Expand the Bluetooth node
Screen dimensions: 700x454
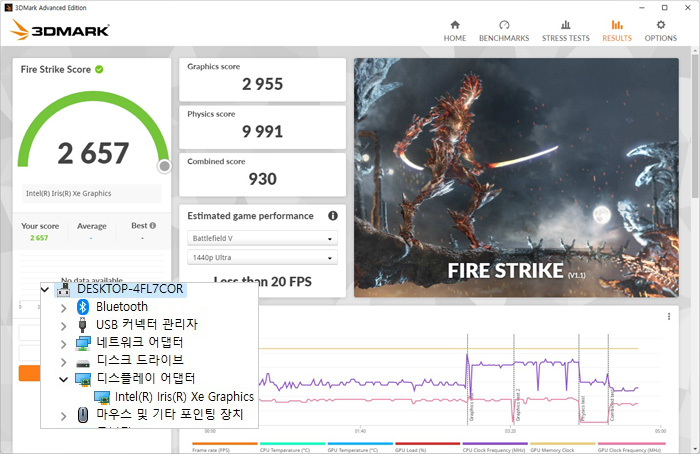pos(63,308)
